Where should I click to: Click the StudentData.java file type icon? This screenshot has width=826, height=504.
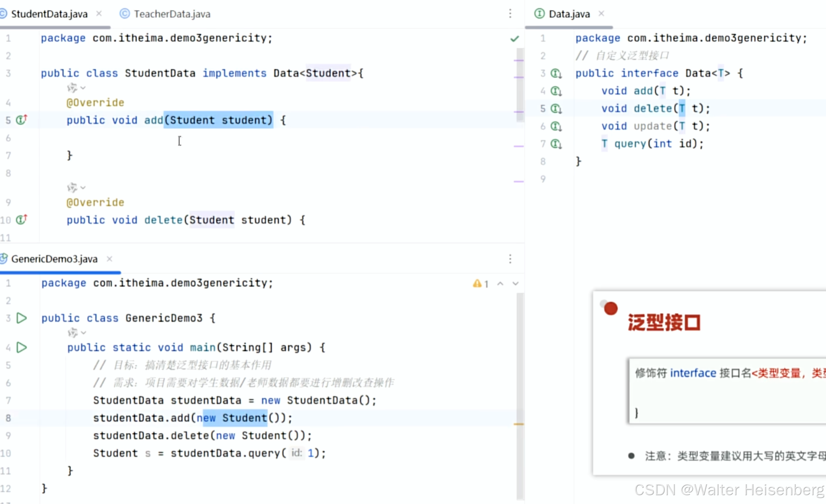[3, 14]
